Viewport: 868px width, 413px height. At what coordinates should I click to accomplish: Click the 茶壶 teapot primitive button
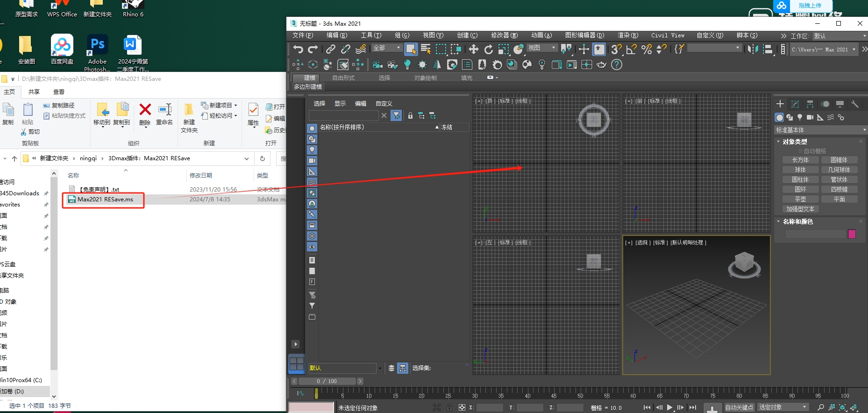click(x=800, y=199)
